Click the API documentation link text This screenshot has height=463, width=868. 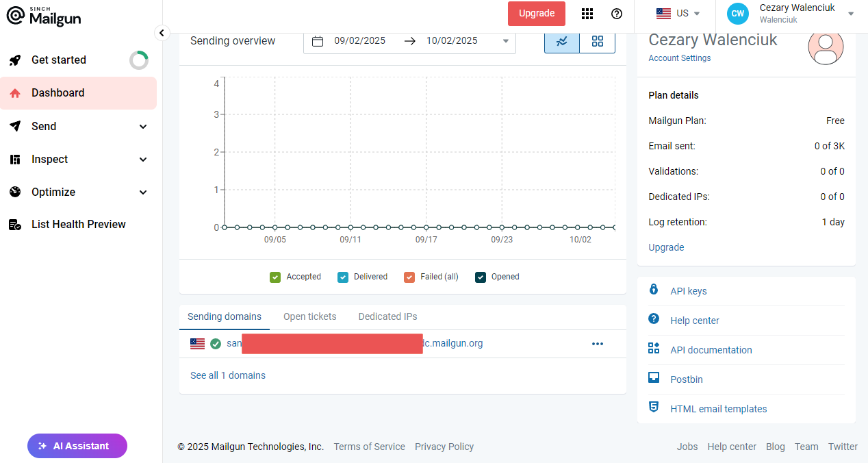(x=711, y=350)
